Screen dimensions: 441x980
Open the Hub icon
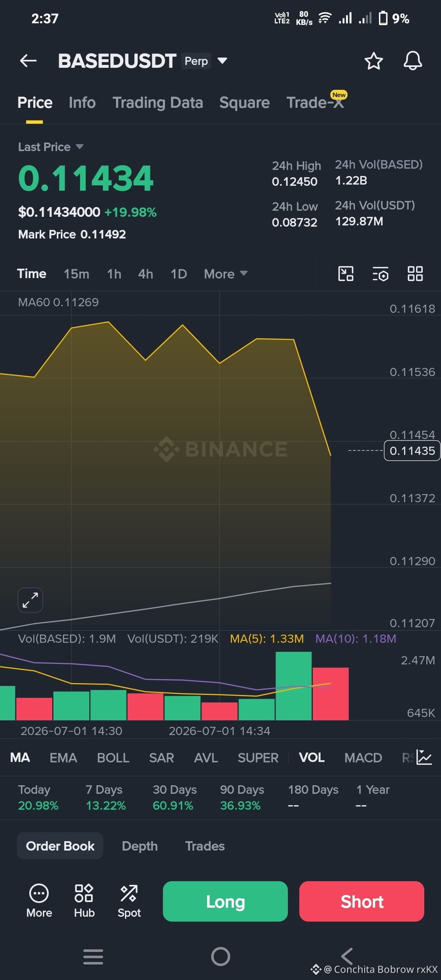(x=84, y=901)
